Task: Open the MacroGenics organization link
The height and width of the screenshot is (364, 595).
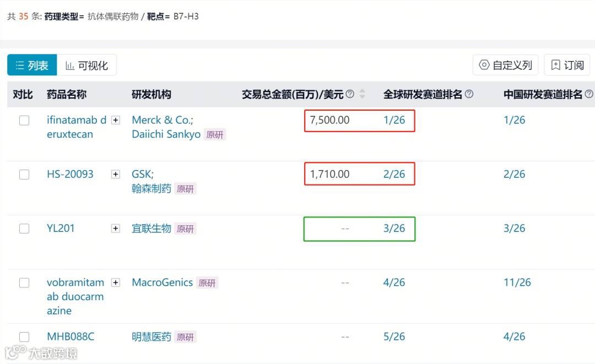Action: point(163,282)
